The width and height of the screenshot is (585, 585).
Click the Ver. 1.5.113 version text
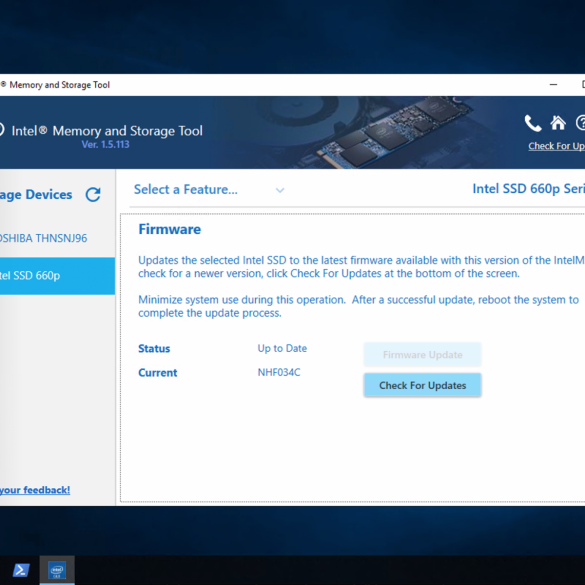point(105,144)
